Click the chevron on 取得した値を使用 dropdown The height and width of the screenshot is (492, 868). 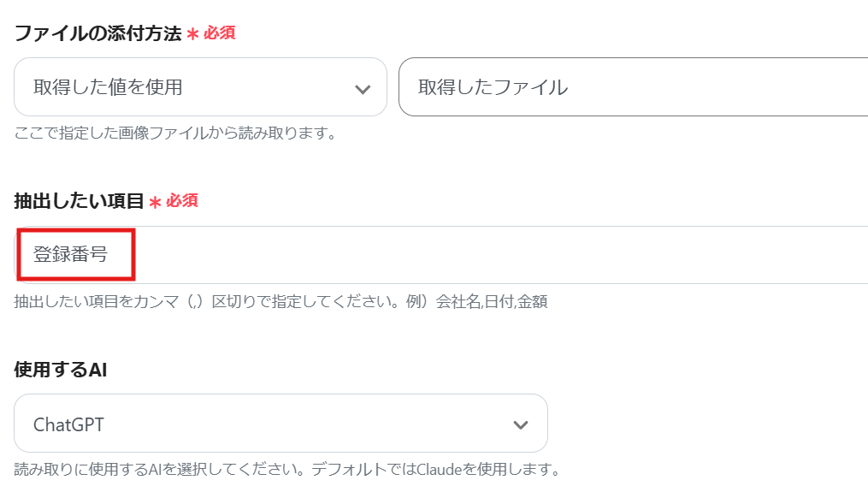pos(363,88)
